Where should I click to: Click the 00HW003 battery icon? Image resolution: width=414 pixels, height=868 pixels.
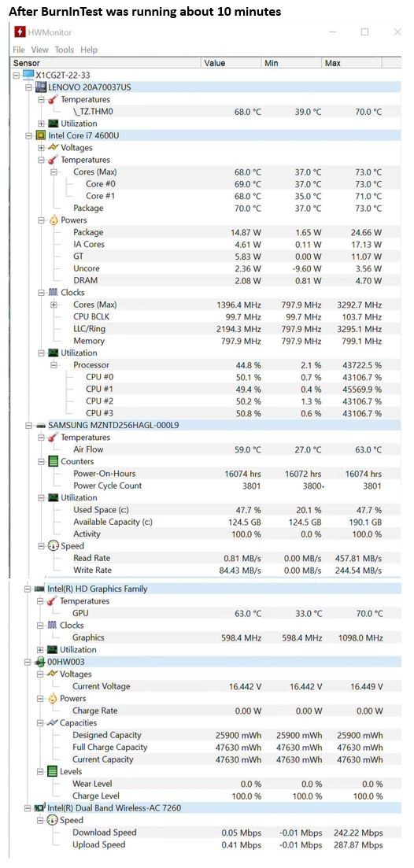40,662
